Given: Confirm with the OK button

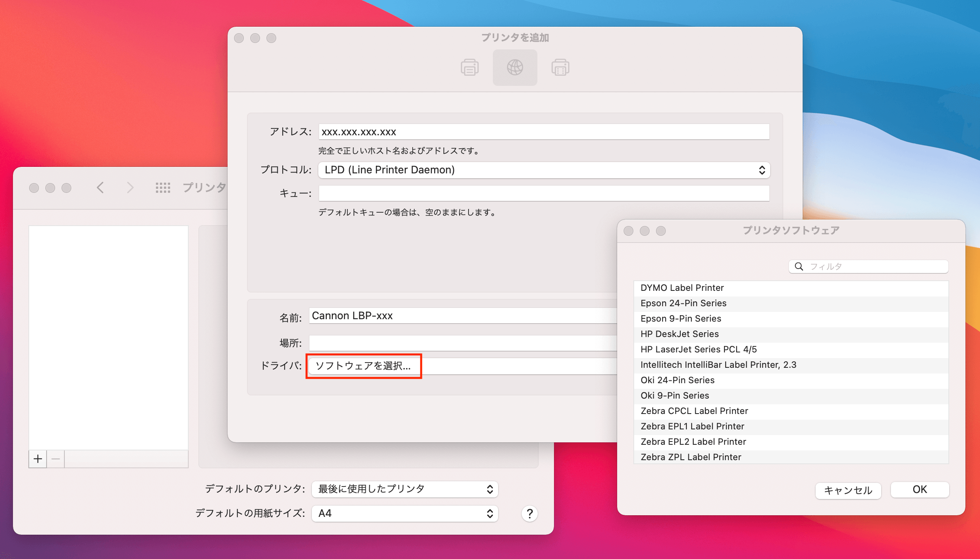Looking at the screenshot, I should click(920, 490).
